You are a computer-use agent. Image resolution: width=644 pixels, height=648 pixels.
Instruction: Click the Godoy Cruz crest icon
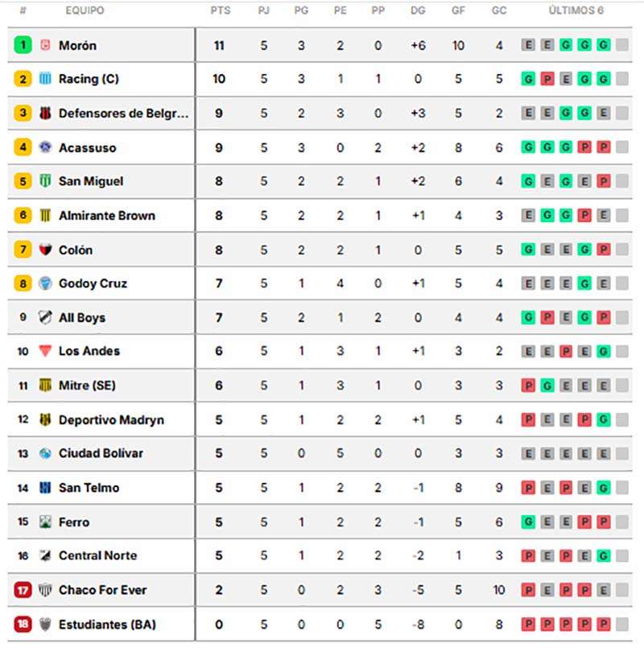(45, 283)
